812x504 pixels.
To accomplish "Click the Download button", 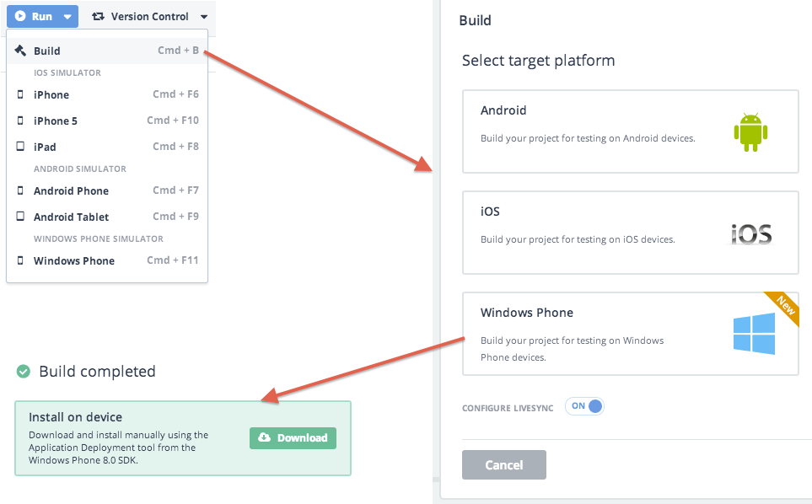I will (x=293, y=437).
